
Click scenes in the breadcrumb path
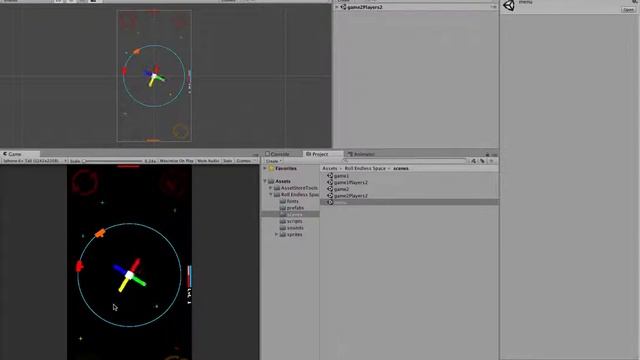(x=401, y=168)
